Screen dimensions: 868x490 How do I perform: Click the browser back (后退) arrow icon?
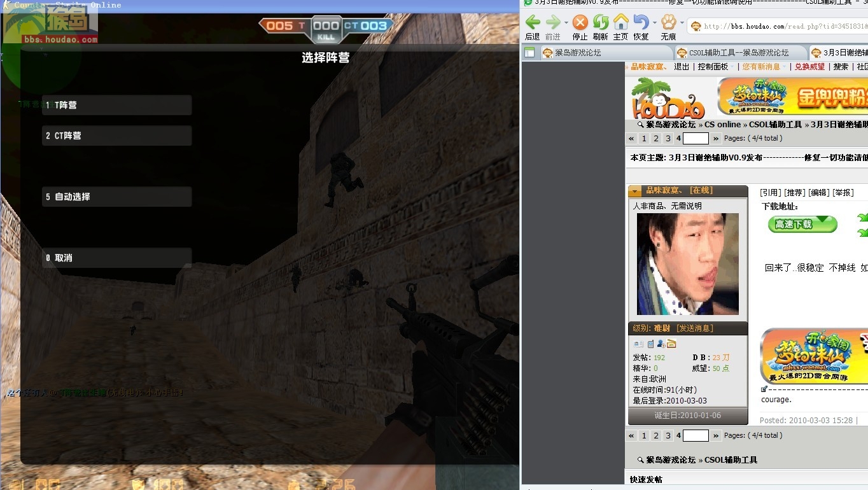[x=533, y=23]
